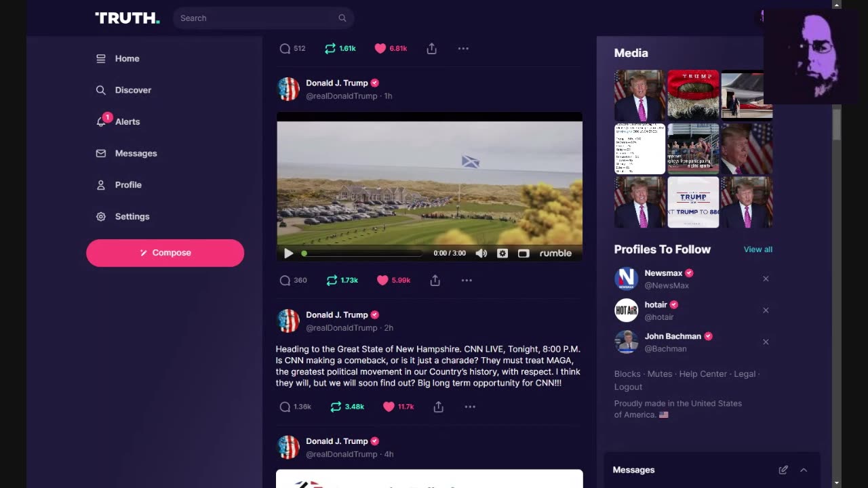Open Settings in sidebar
Screen dimensions: 868x488
click(123, 217)
